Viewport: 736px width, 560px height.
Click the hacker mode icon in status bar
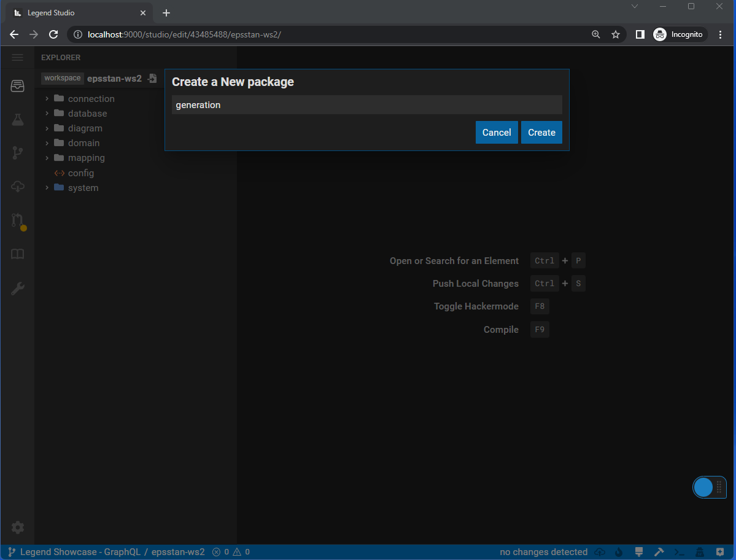699,552
